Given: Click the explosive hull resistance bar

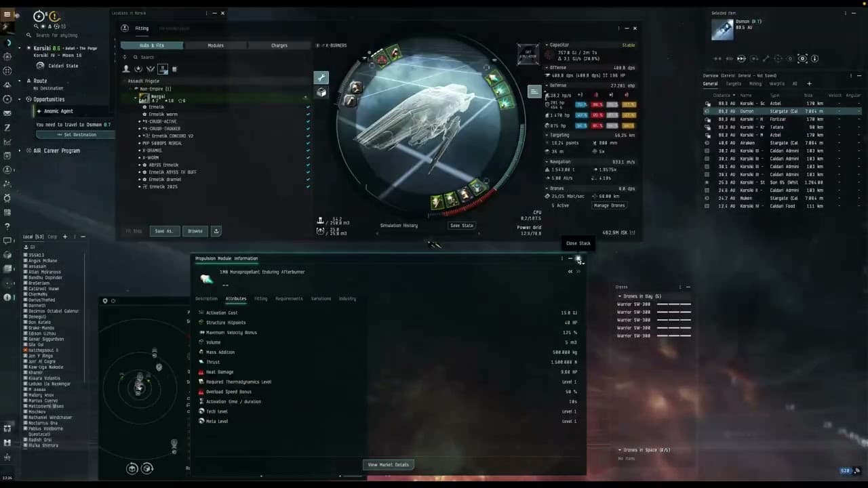Looking at the screenshot, I should coord(629,125).
